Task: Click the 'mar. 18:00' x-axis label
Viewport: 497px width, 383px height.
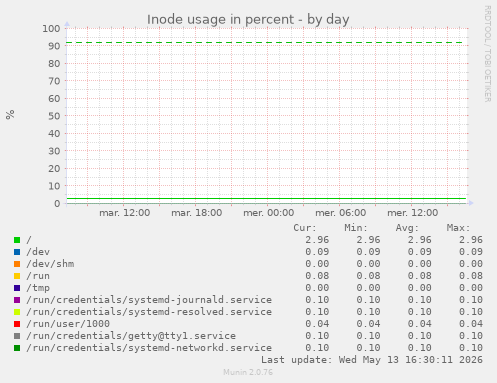Action: pos(197,213)
